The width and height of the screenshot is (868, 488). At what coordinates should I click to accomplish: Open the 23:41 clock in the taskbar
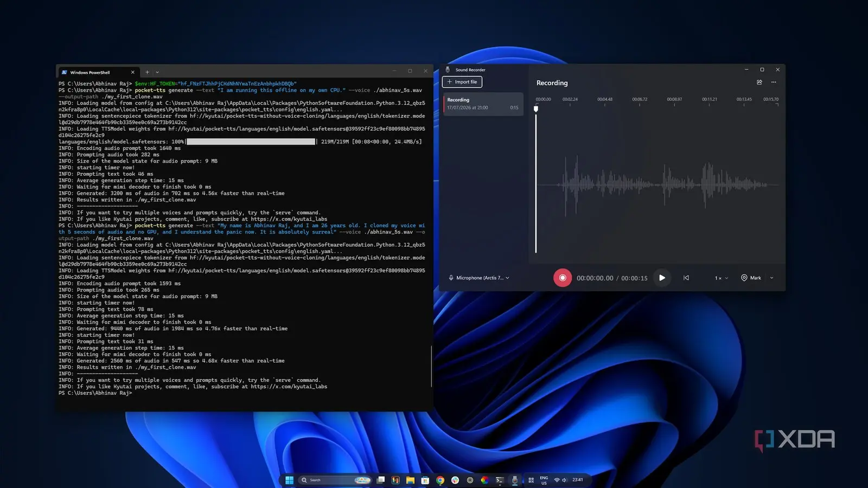pyautogui.click(x=578, y=480)
